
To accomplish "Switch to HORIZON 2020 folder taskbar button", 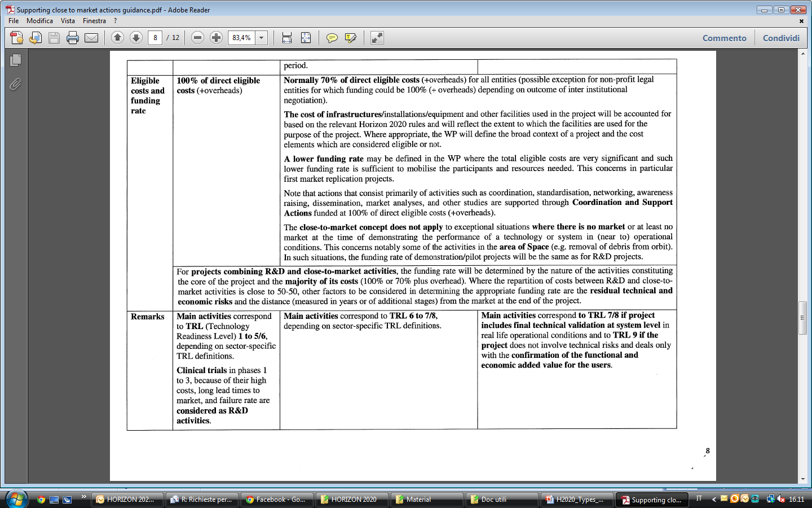I will 352,500.
